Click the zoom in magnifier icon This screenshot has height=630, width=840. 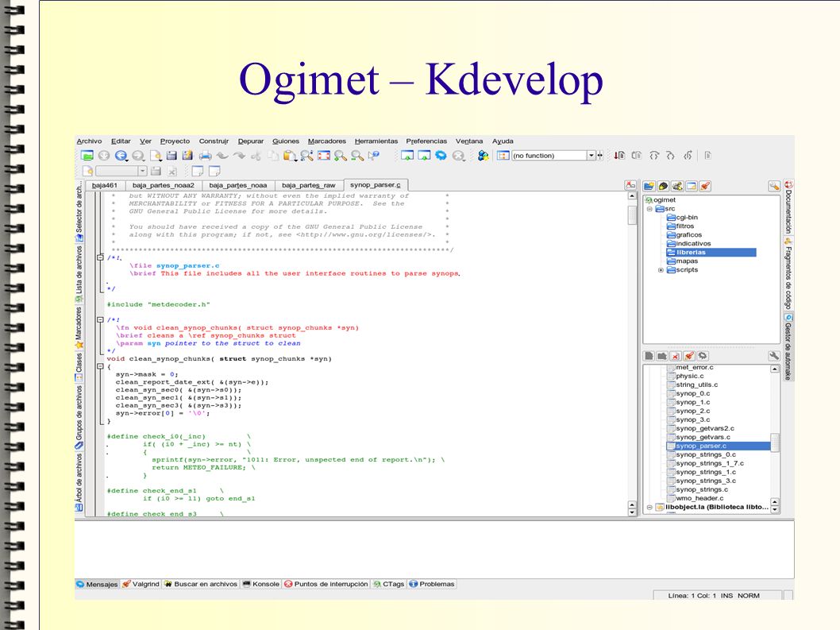coord(340,156)
